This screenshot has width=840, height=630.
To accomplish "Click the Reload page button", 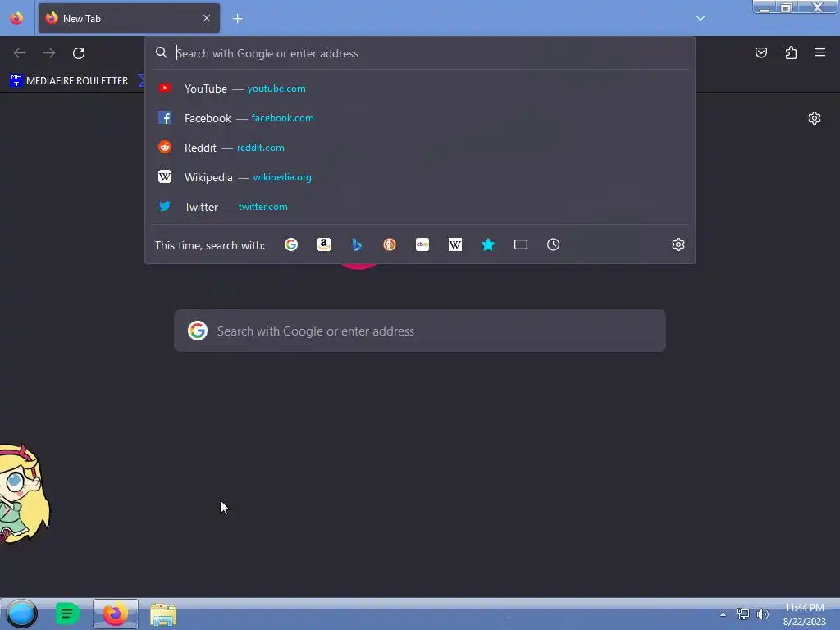I will coord(79,53).
